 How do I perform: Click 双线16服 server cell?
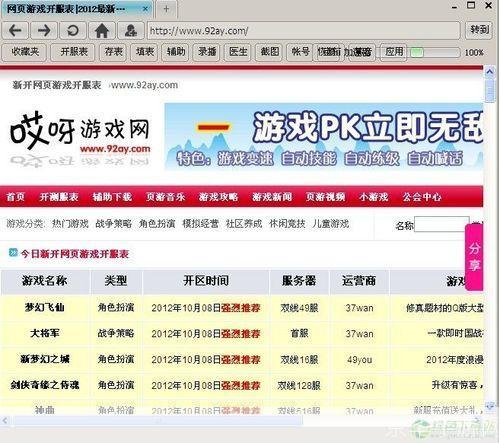pyautogui.click(x=299, y=360)
